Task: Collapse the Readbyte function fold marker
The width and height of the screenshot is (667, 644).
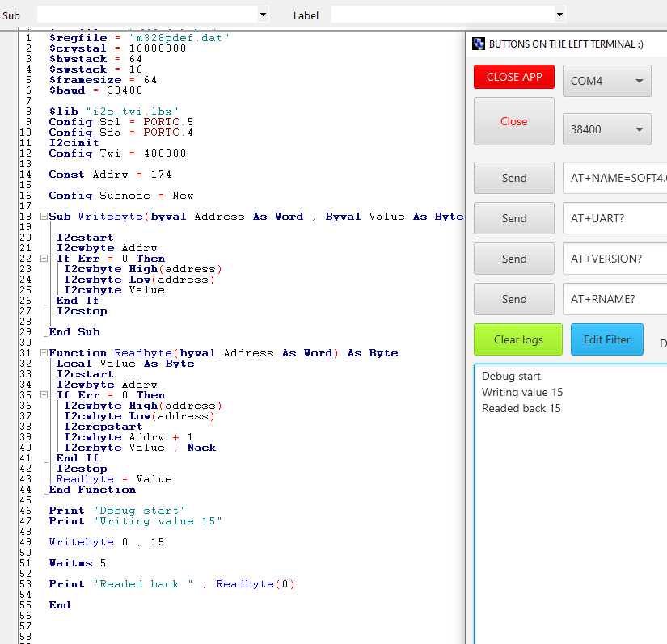Action: pos(42,353)
